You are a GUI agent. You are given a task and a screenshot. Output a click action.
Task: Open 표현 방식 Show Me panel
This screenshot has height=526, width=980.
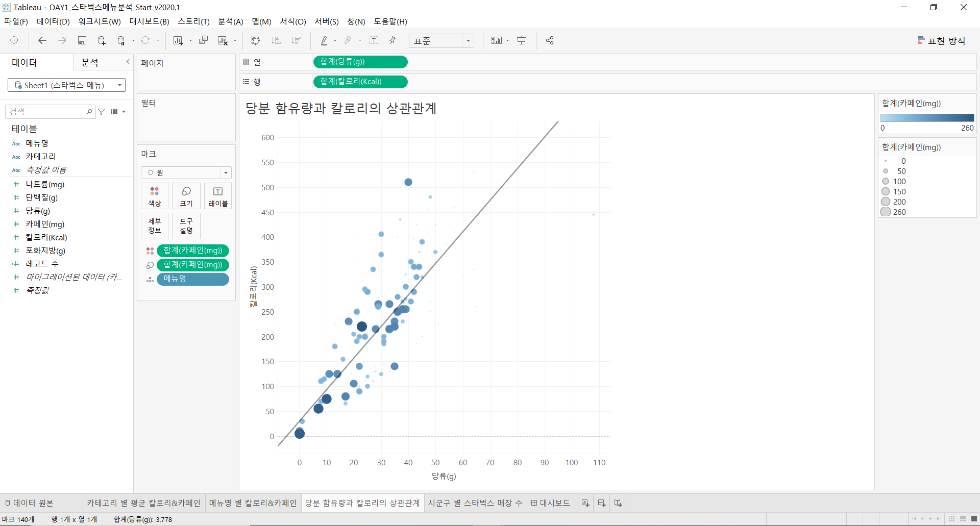[x=941, y=40]
